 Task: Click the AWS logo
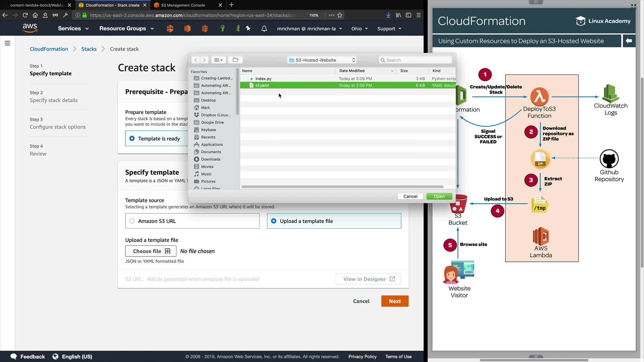[30, 28]
